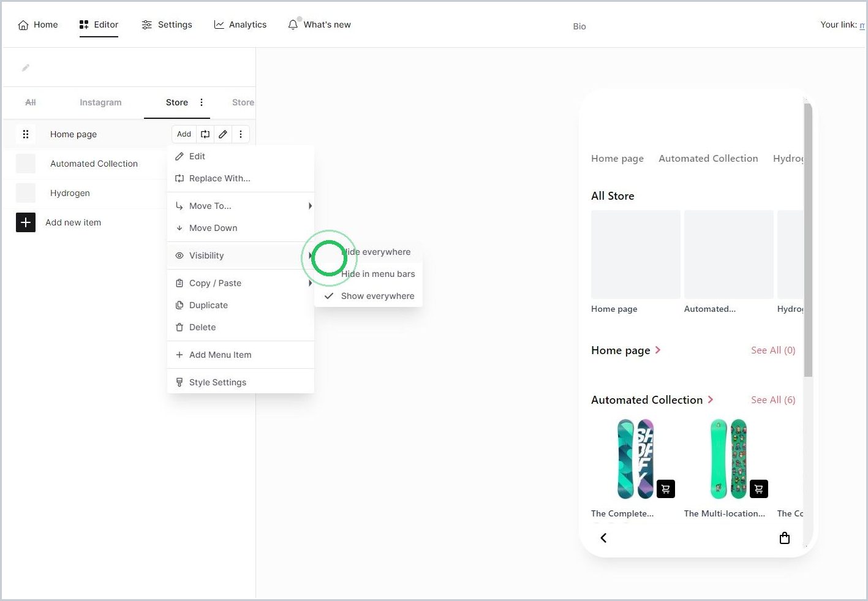Click shopping bag icon in phone preview
The width and height of the screenshot is (868, 601).
tap(785, 538)
